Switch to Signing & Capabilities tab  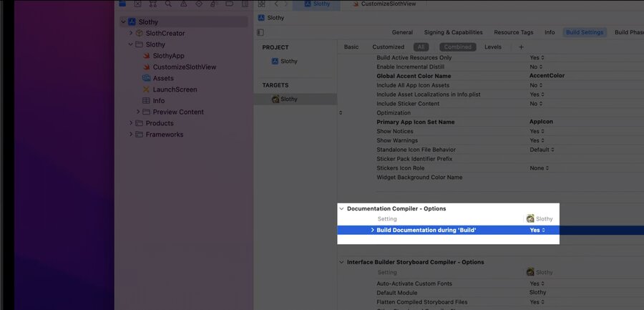pos(454,32)
